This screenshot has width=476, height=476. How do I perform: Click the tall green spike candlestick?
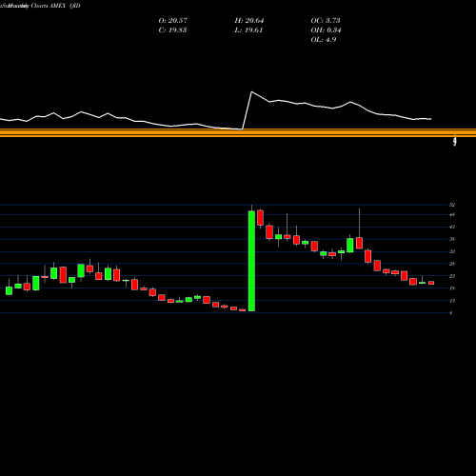coord(251,261)
